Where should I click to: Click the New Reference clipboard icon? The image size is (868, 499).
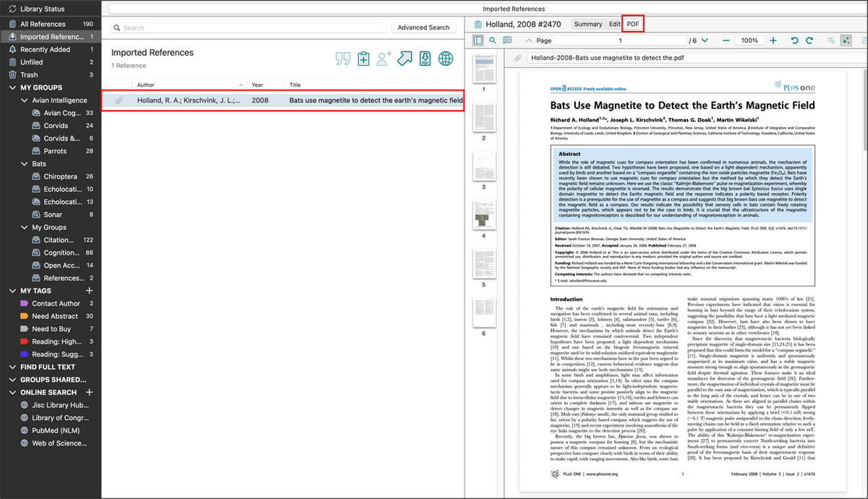[x=364, y=59]
